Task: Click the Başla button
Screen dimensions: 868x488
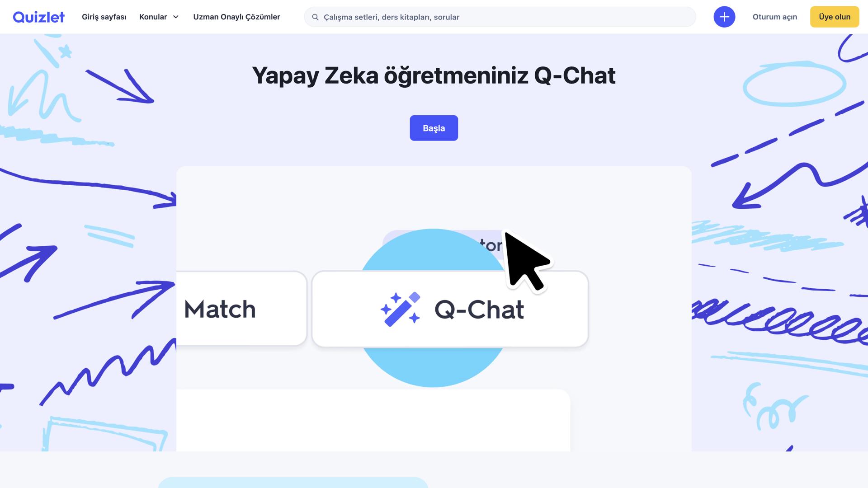Action: [x=434, y=128]
